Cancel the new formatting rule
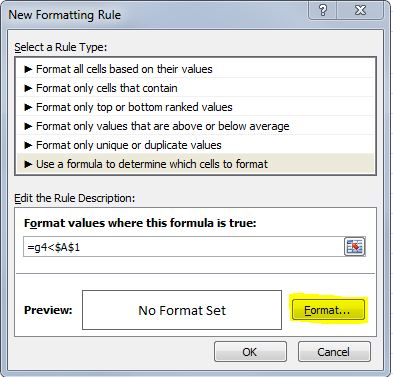Screen dimensions: 393x377 tap(334, 352)
